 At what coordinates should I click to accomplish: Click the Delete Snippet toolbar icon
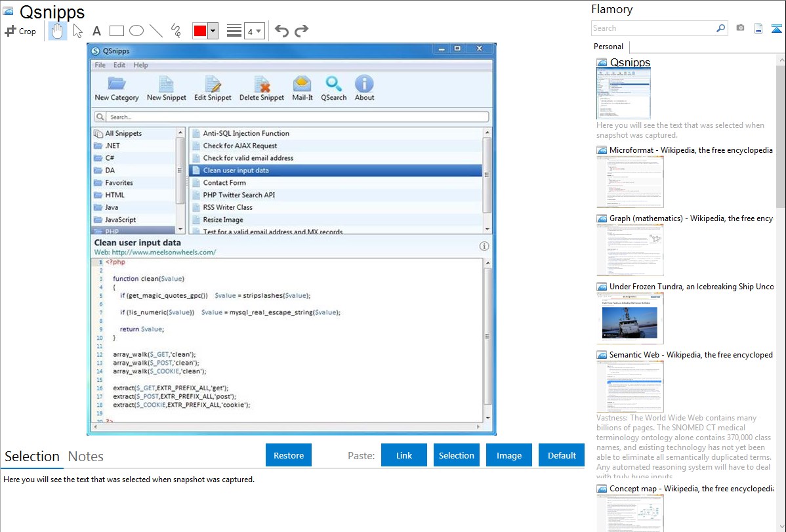262,84
